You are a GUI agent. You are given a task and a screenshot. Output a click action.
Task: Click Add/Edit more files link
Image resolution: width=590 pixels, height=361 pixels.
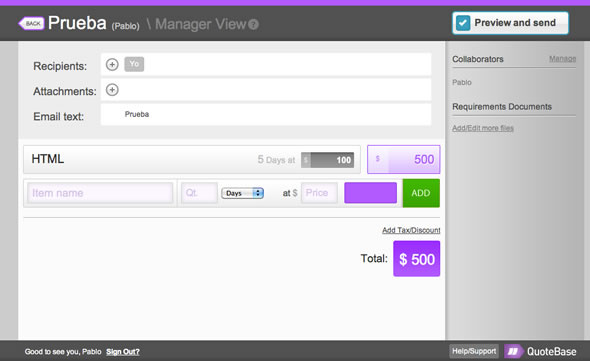pos(483,128)
